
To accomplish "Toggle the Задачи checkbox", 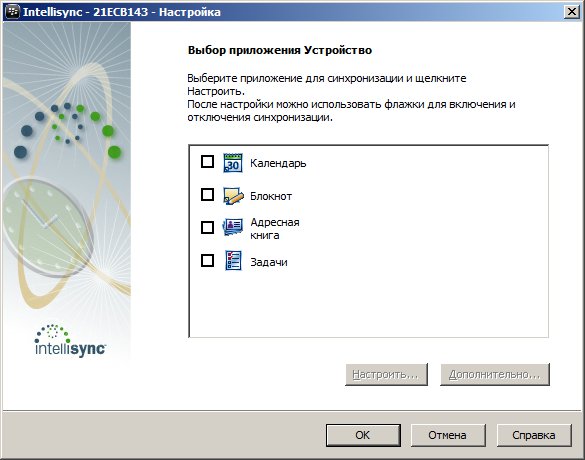I will pyautogui.click(x=207, y=260).
